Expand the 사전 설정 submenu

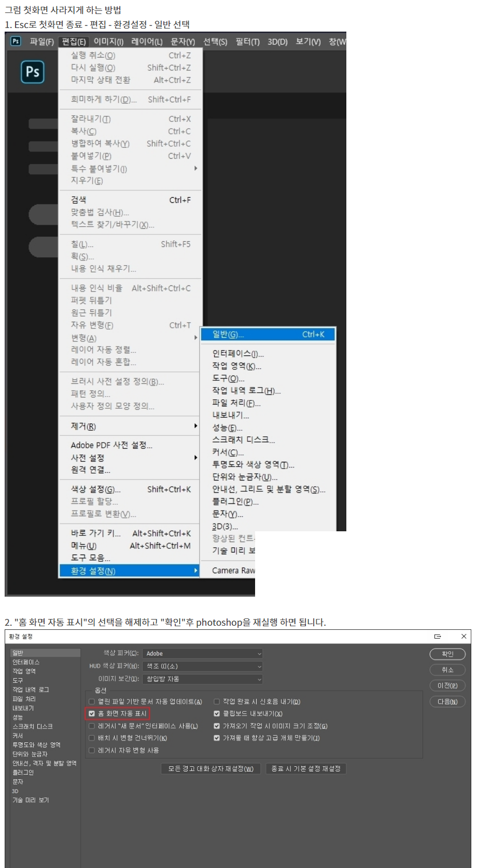tap(130, 458)
